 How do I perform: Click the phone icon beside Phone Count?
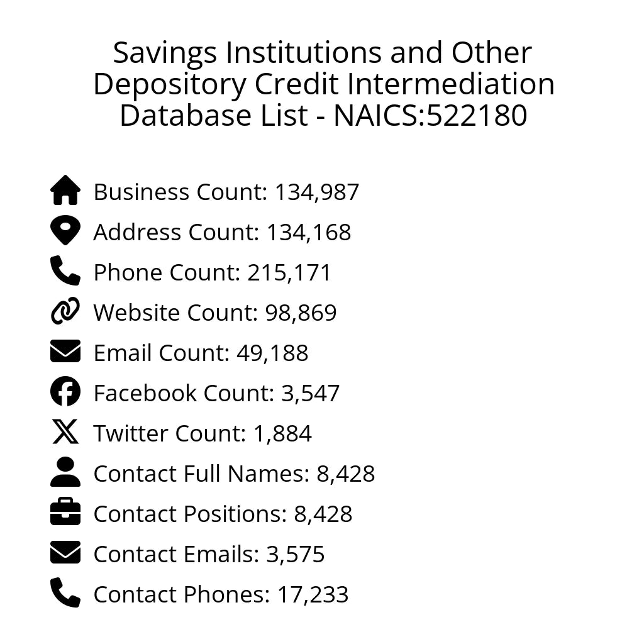tap(65, 271)
